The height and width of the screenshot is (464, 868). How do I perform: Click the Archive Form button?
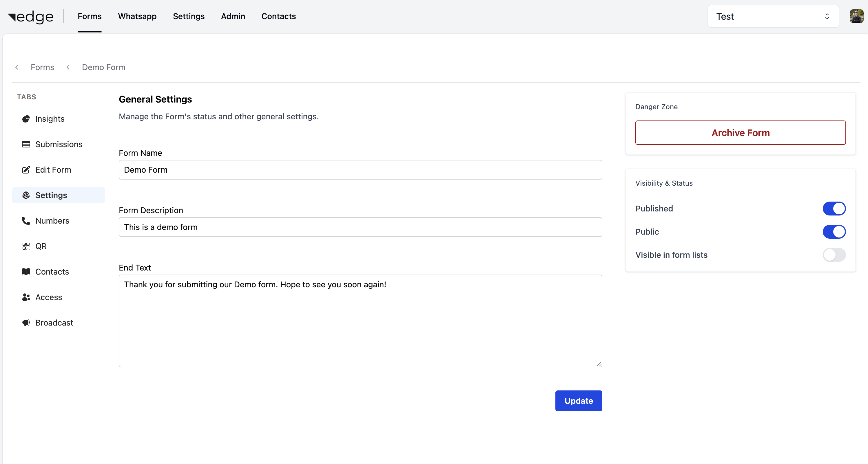pos(740,133)
